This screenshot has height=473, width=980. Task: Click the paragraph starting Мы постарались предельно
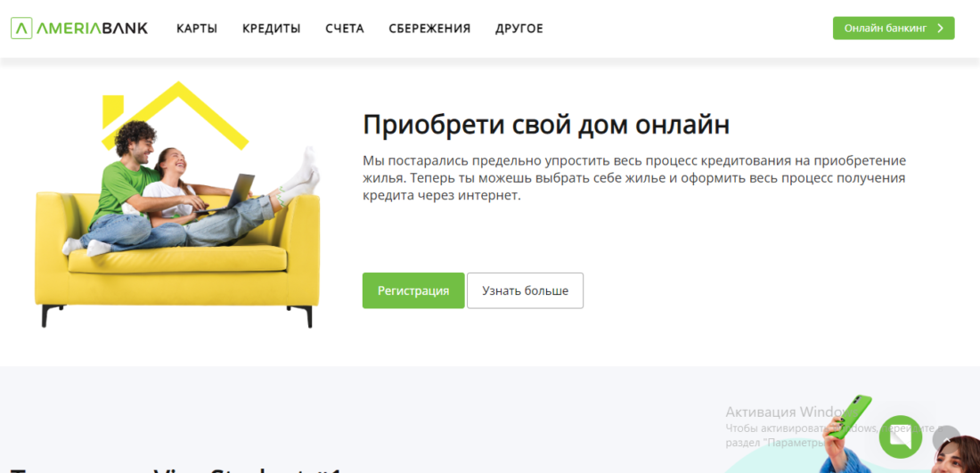pos(633,178)
